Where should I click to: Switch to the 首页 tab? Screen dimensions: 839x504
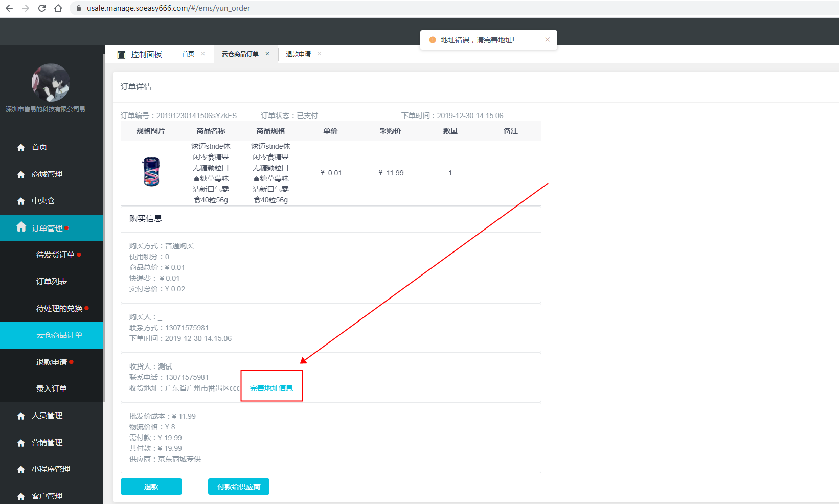pyautogui.click(x=188, y=54)
